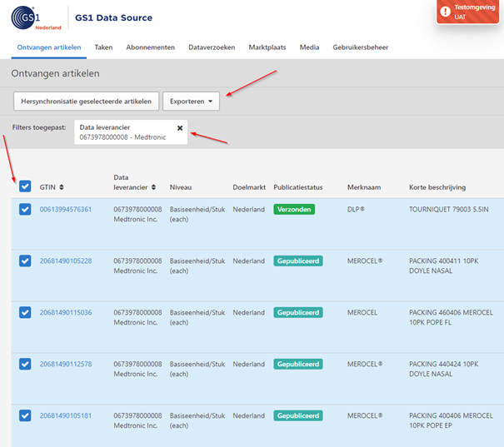Viewport: 504px width, 447px height.
Task: Sort by Data leverancier column arrows
Action: 153,187
